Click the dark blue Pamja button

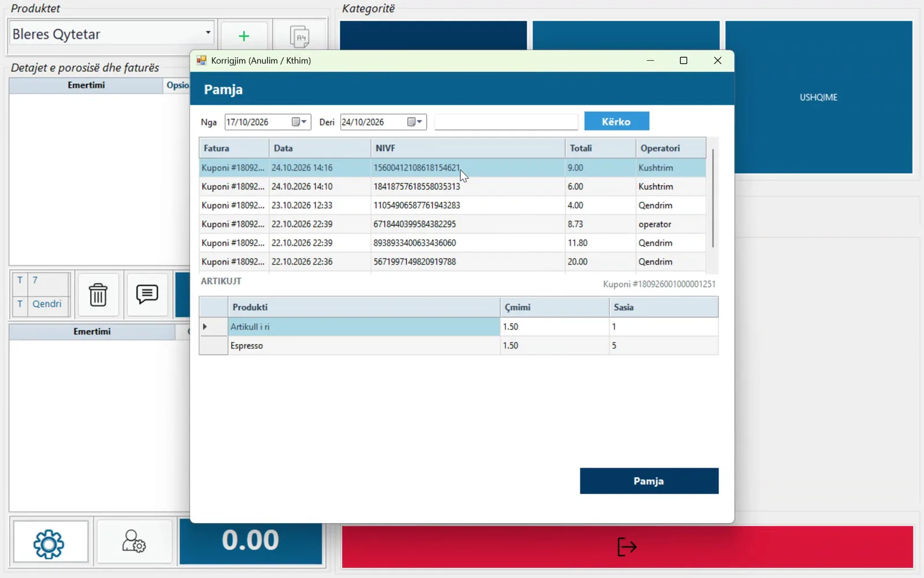[x=649, y=481]
